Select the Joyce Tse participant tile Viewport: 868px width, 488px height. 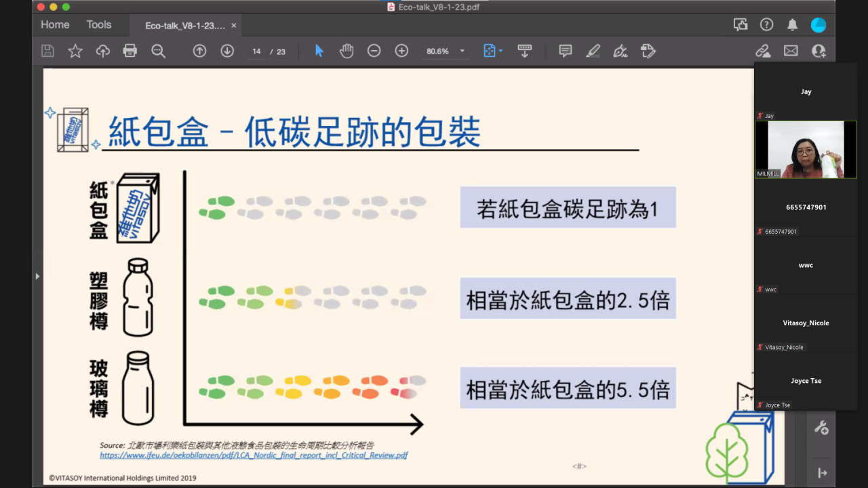pyautogui.click(x=806, y=381)
